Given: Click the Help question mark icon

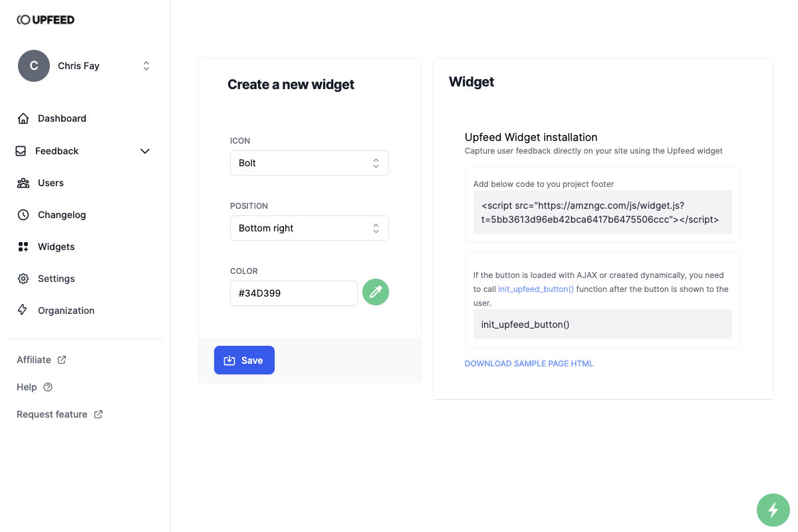Looking at the screenshot, I should (48, 387).
